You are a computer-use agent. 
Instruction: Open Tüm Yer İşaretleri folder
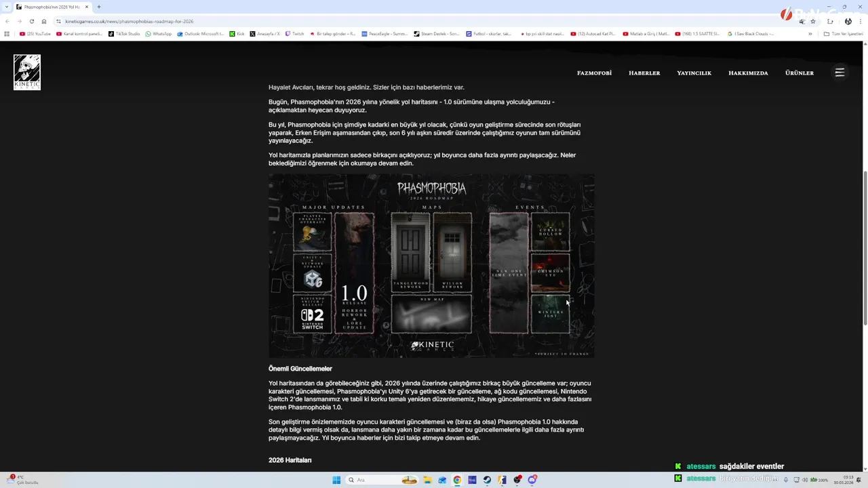click(843, 34)
